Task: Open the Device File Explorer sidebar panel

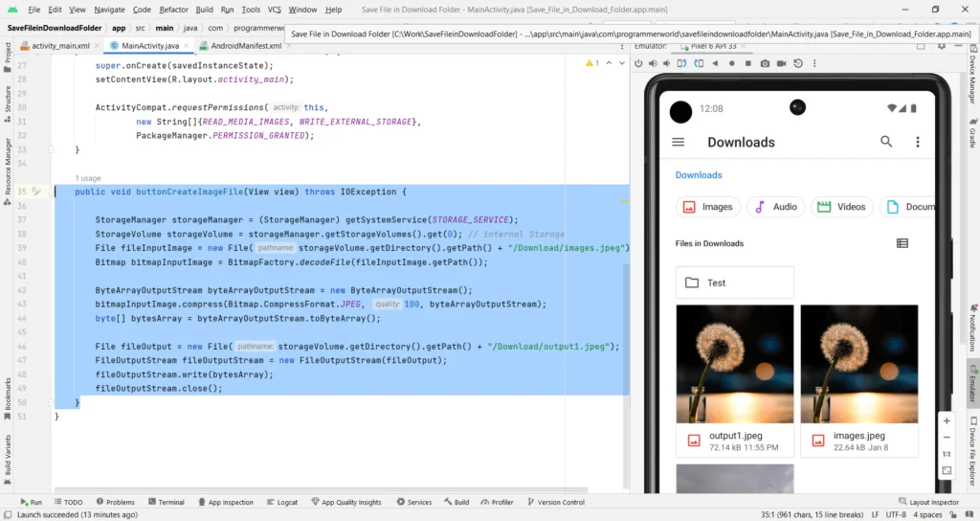Action: pos(973,452)
